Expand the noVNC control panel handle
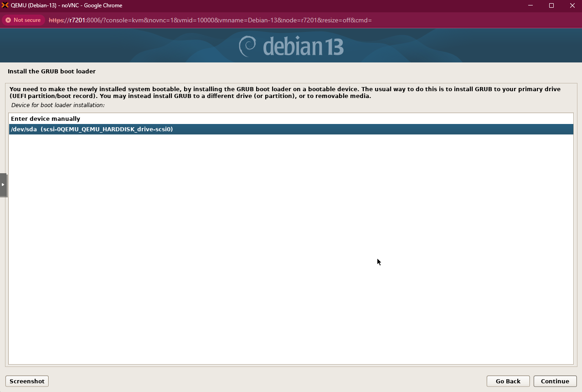This screenshot has width=582, height=392. click(x=3, y=185)
